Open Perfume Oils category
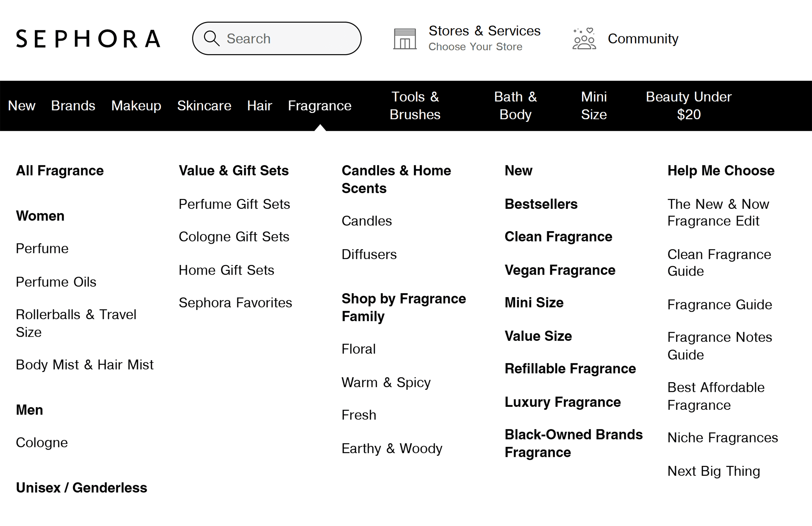 tap(56, 282)
